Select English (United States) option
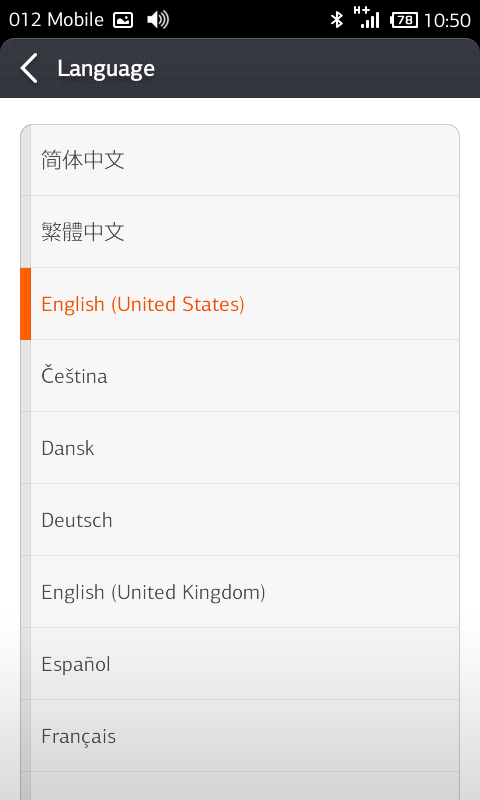This screenshot has height=800, width=480. tap(240, 304)
